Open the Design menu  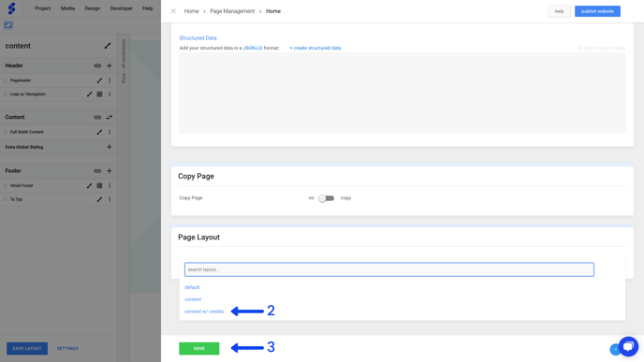(x=93, y=8)
